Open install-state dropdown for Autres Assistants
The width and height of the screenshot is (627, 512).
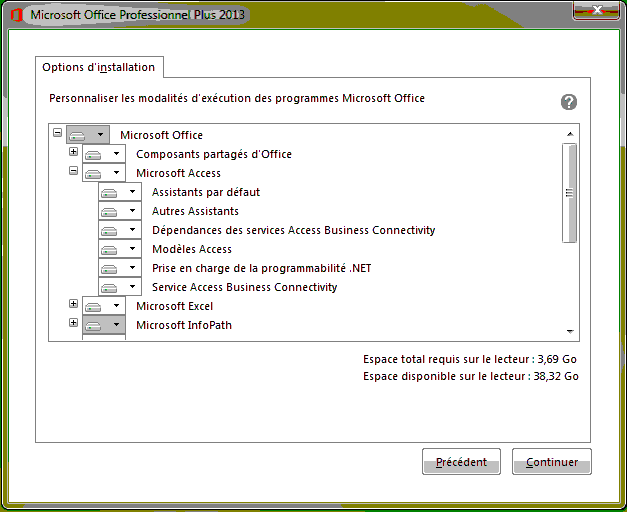120,211
